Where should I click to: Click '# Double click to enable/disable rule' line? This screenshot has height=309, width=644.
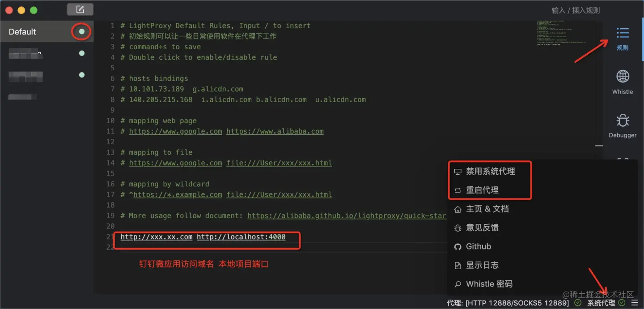[x=199, y=57]
